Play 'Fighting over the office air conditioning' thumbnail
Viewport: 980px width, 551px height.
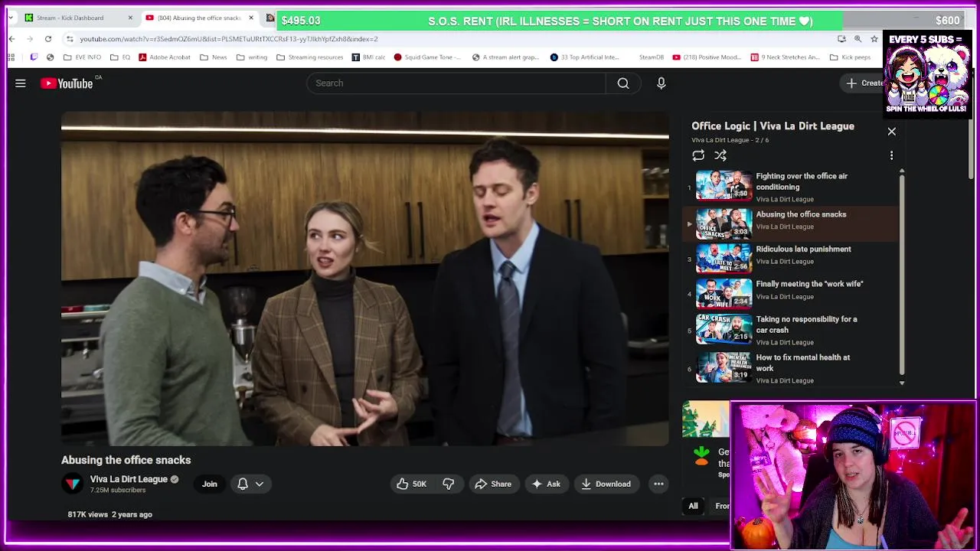coord(724,186)
